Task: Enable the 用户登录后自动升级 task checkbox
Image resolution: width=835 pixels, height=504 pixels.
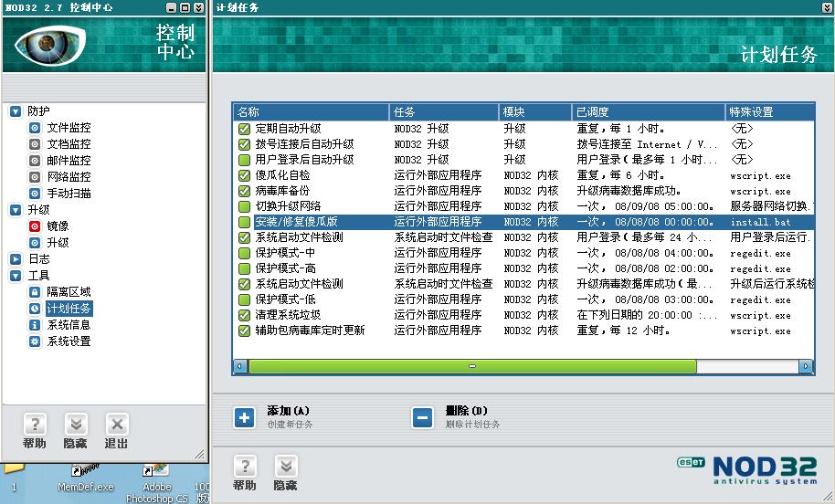Action: (244, 160)
